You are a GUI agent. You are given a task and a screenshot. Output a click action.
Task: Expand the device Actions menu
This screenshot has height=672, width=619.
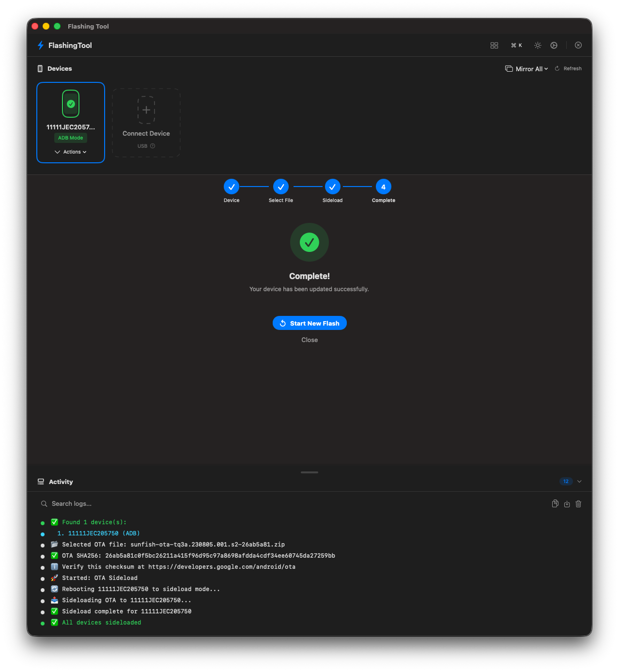coord(71,152)
